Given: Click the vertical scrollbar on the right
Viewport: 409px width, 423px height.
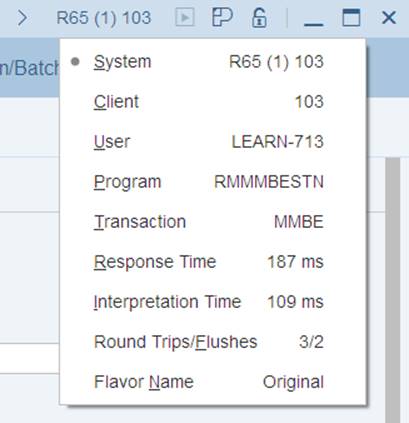Looking at the screenshot, I should pos(393,290).
